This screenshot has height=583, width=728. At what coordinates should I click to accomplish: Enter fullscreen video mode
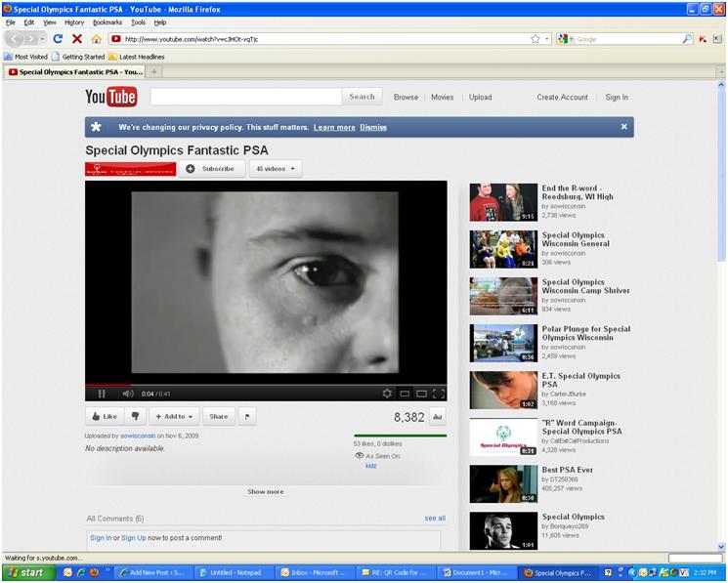coord(439,394)
